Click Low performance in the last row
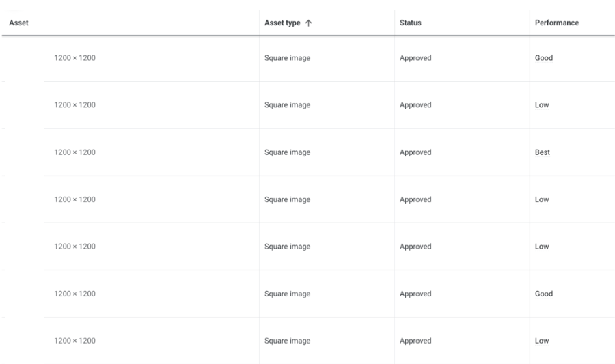 (x=542, y=341)
